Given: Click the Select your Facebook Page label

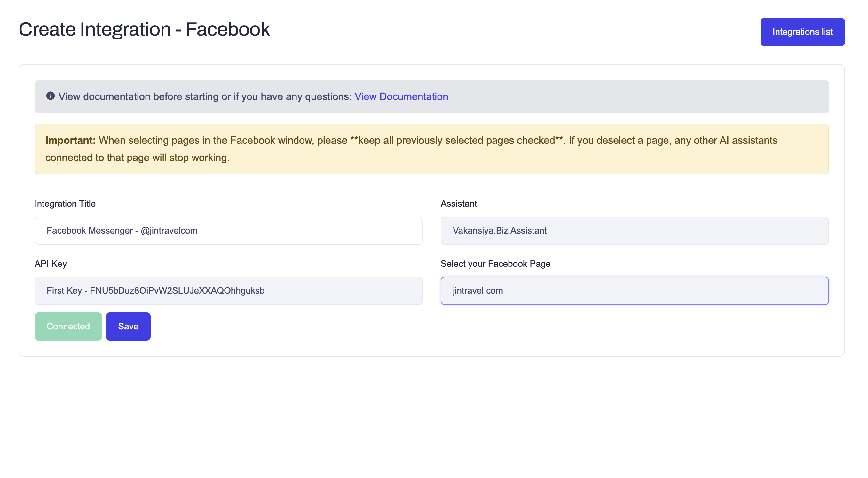Looking at the screenshot, I should click(x=495, y=264).
